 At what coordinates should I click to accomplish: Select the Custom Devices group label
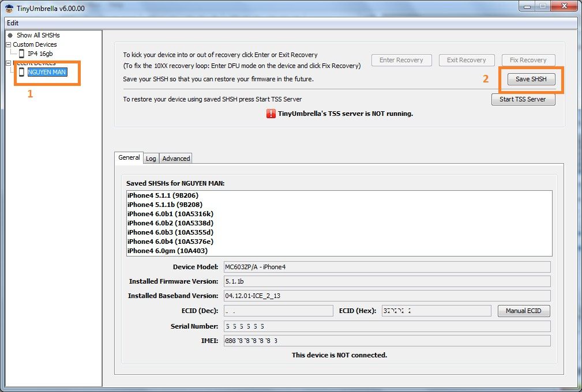(x=35, y=44)
